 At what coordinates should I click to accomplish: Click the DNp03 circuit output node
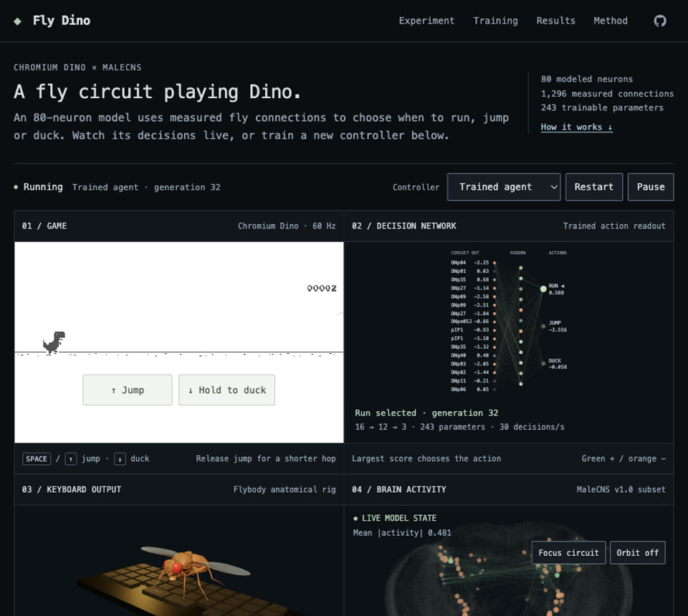pos(494,364)
